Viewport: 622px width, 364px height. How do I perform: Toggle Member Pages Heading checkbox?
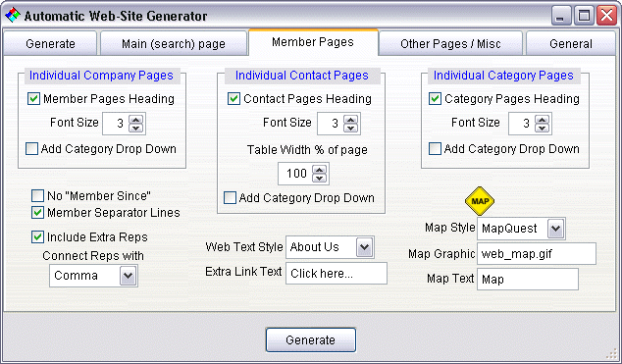(x=33, y=99)
